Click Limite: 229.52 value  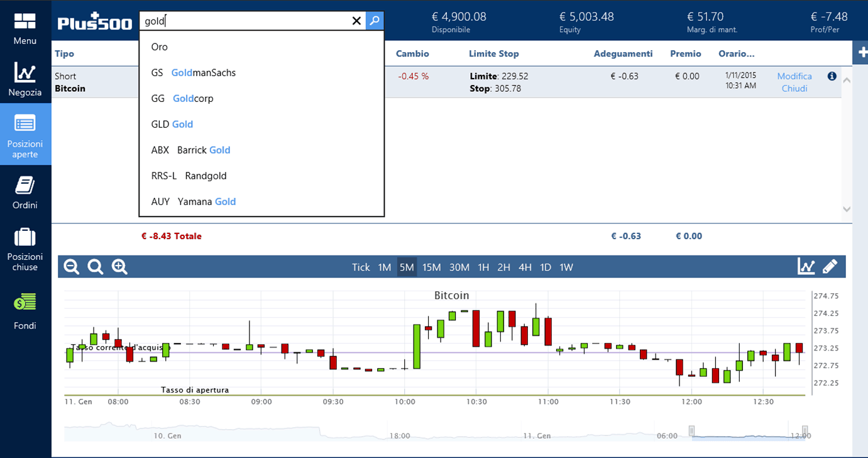499,76
